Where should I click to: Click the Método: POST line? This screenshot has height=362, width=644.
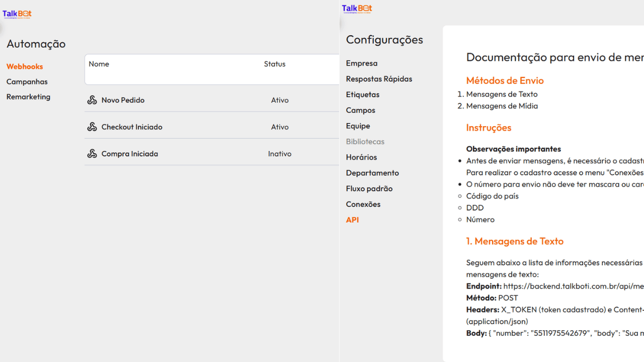pos(492,298)
